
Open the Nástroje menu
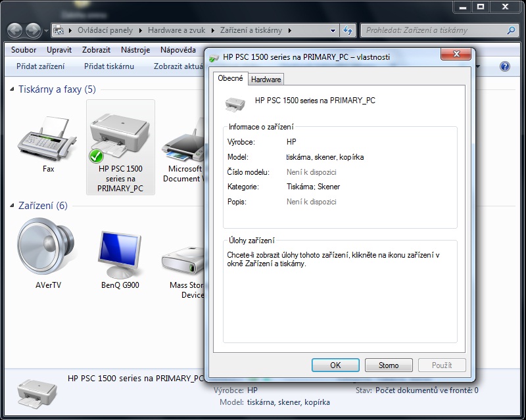pos(135,50)
